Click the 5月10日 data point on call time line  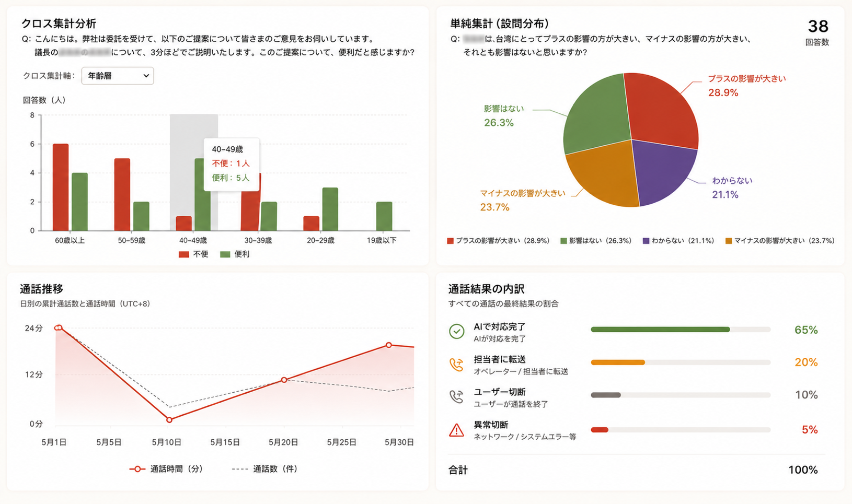click(x=169, y=419)
